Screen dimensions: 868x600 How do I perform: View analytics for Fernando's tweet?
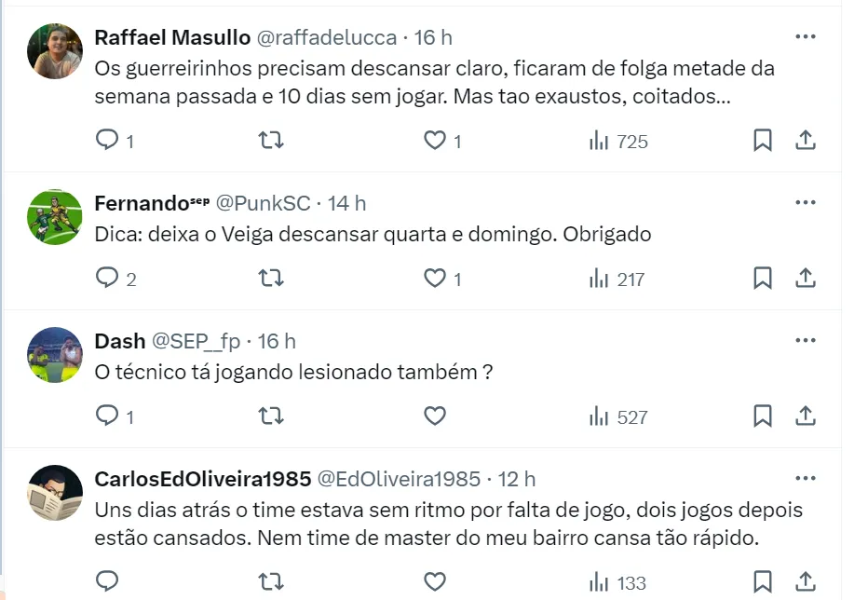[x=617, y=279]
